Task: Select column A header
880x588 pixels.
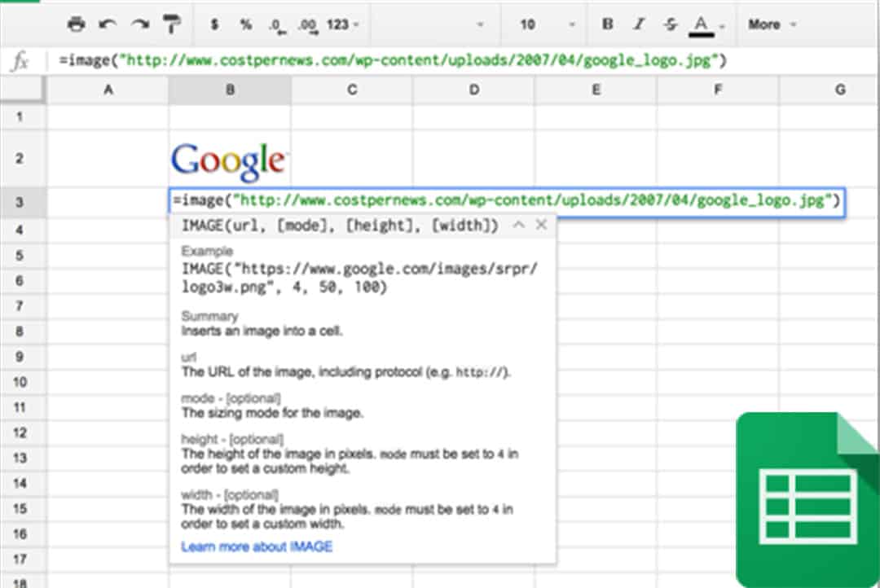Action: (108, 90)
